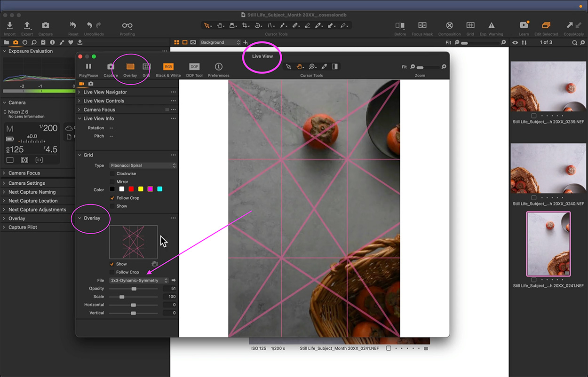Viewport: 588px width, 377px height.
Task: Select the eyedropper picker tool in Live View
Action: pos(324,67)
